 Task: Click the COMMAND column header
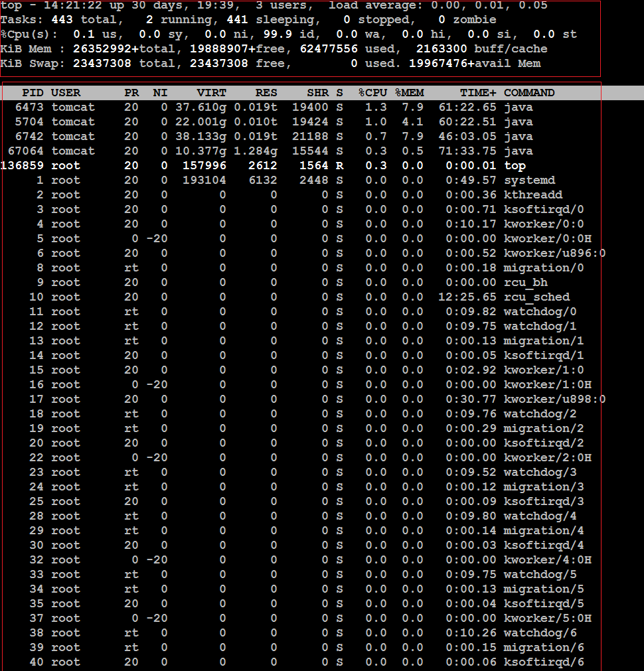click(529, 92)
